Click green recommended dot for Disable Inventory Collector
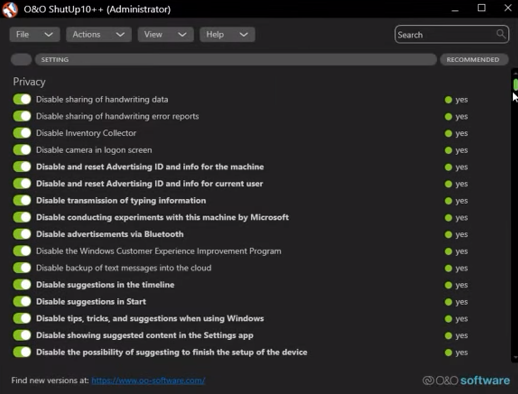 (448, 133)
